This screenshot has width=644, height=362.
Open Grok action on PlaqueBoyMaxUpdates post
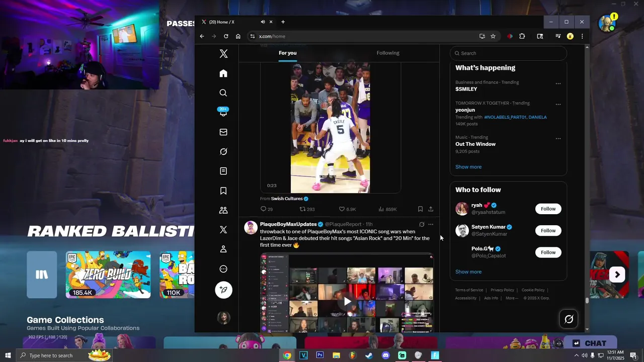[422, 224]
